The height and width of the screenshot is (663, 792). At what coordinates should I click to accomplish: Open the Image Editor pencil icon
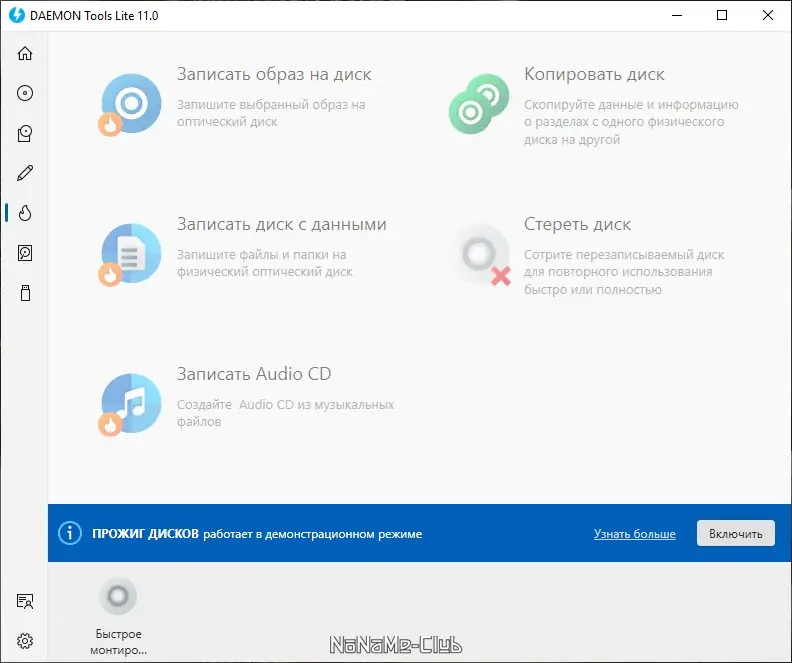[25, 173]
